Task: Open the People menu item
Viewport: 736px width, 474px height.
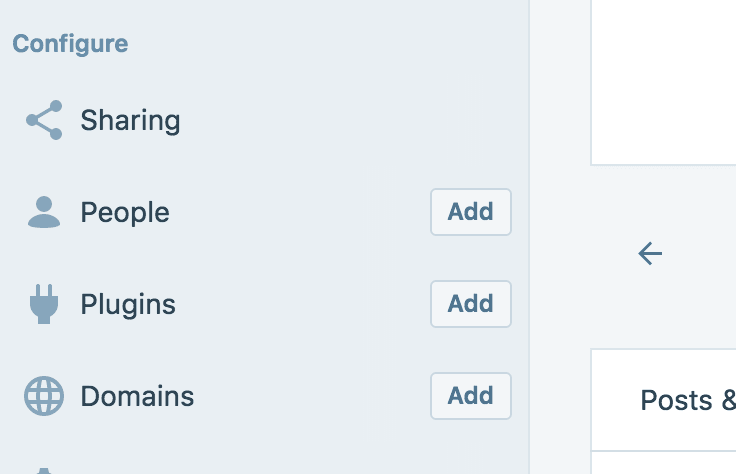Action: [x=125, y=212]
